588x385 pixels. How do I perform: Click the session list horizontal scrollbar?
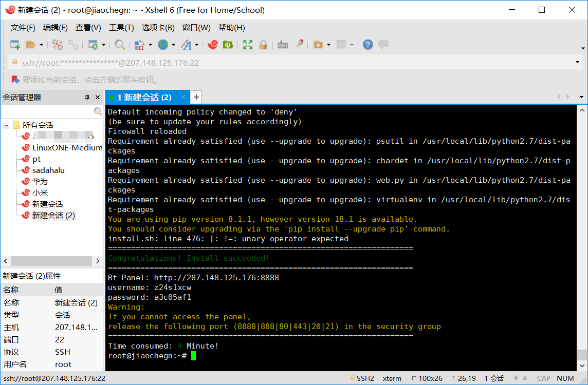pyautogui.click(x=51, y=261)
